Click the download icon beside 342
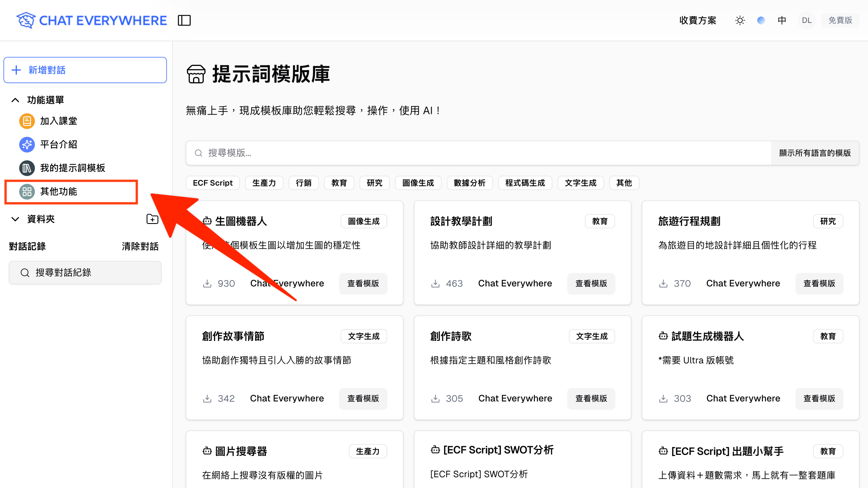 [x=207, y=399]
